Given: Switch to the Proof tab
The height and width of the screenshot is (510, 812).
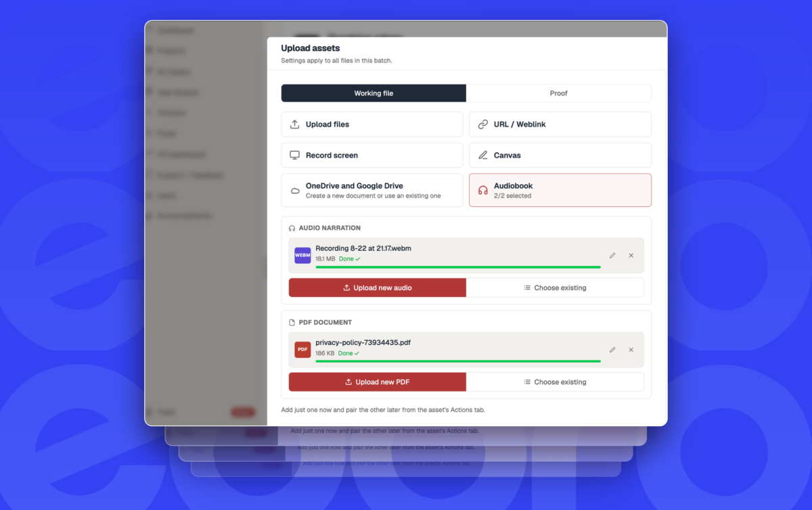Looking at the screenshot, I should pyautogui.click(x=558, y=93).
